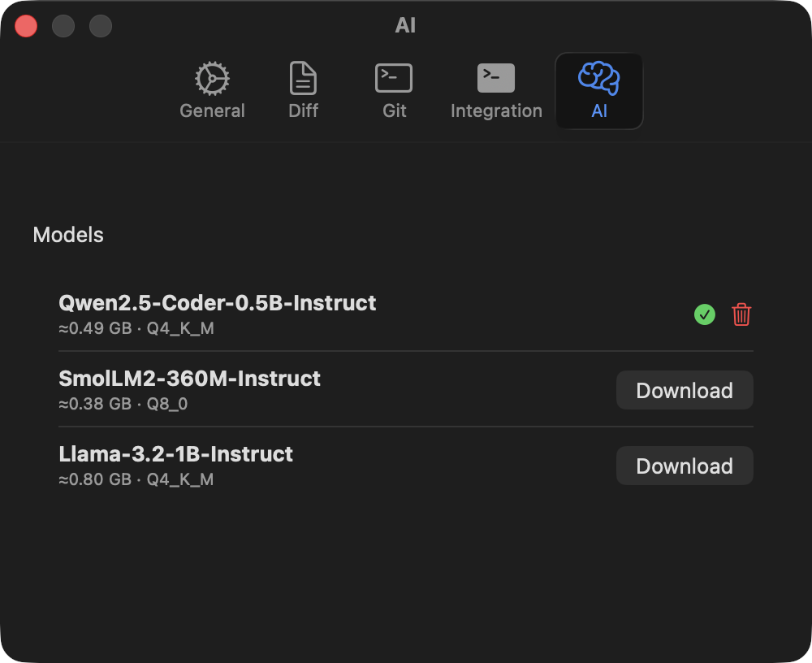This screenshot has width=812, height=663.
Task: Click the Integration terminal icon
Action: click(x=496, y=77)
